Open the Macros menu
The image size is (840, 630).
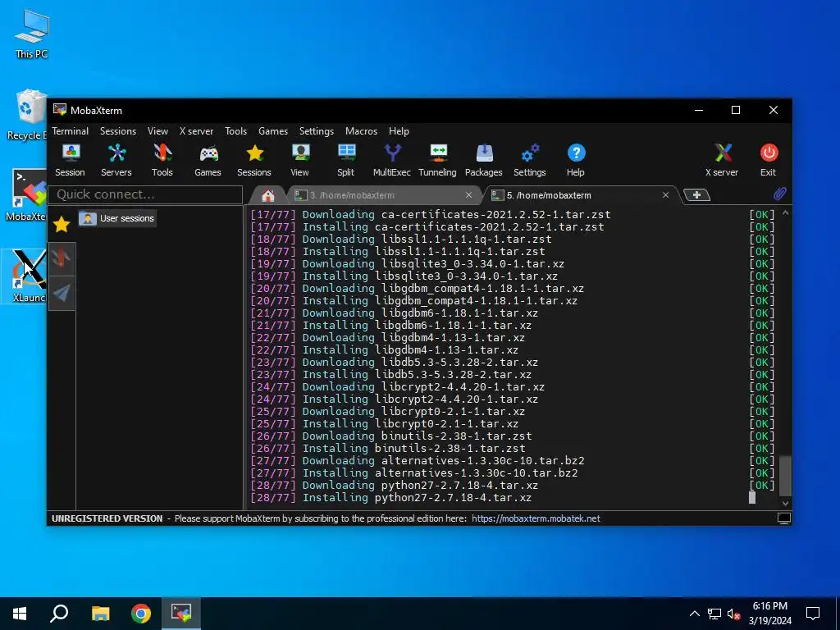coord(361,131)
